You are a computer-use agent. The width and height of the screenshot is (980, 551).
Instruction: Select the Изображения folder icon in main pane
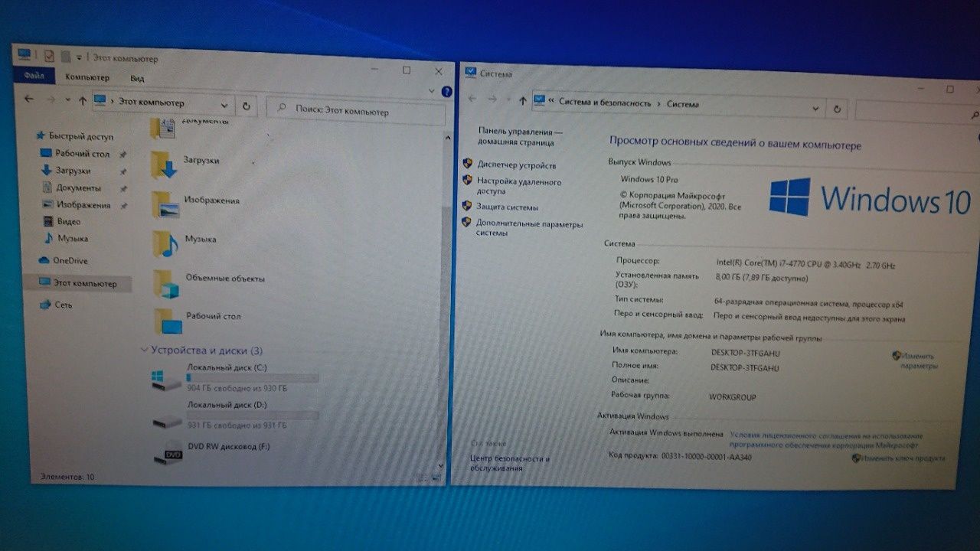[x=165, y=204]
